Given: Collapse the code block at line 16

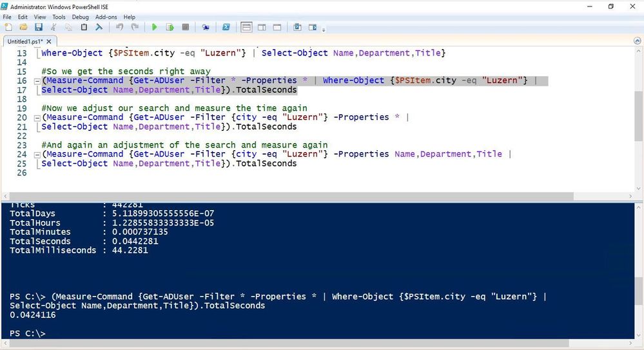Looking at the screenshot, I should [x=37, y=81].
